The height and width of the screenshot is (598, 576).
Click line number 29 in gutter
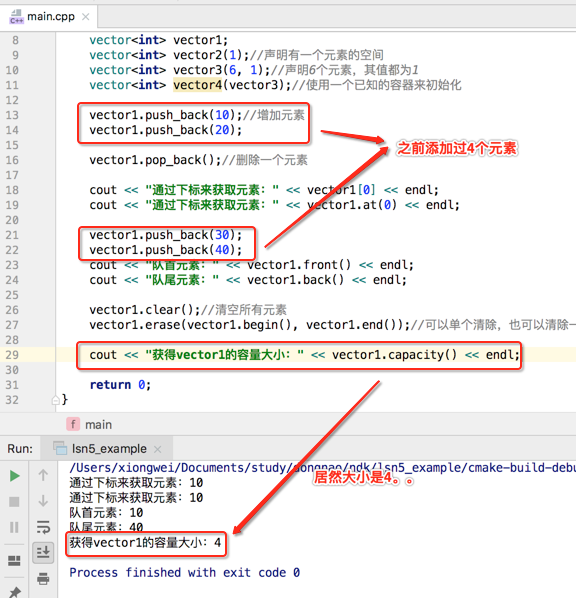pyautogui.click(x=12, y=355)
